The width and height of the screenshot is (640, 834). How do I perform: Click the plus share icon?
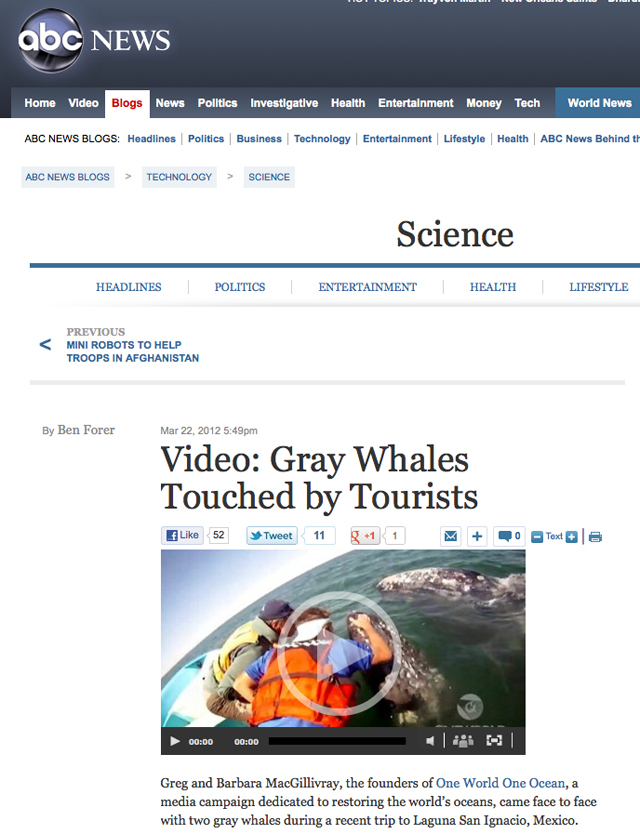pyautogui.click(x=477, y=536)
